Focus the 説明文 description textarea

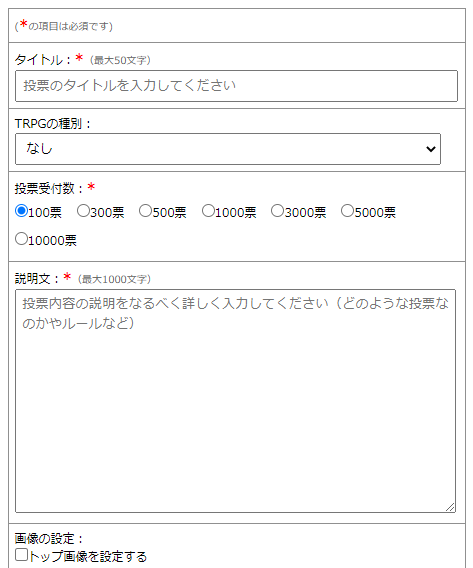click(235, 401)
